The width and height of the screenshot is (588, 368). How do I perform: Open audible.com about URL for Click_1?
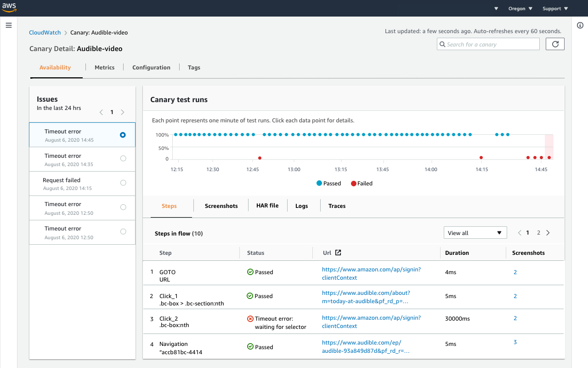pos(366,297)
